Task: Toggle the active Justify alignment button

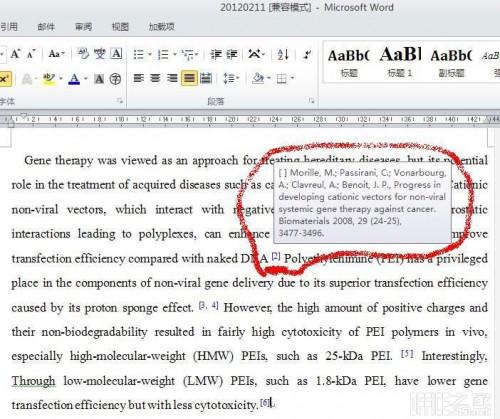Action: click(189, 79)
